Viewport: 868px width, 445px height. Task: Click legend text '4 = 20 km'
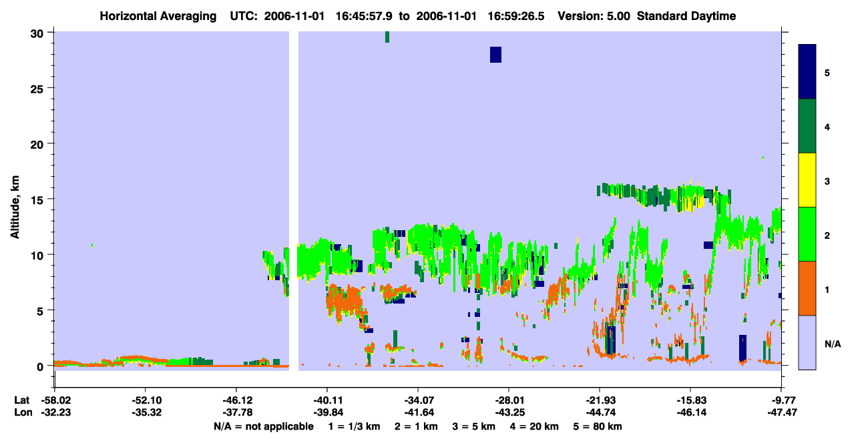pos(535,426)
